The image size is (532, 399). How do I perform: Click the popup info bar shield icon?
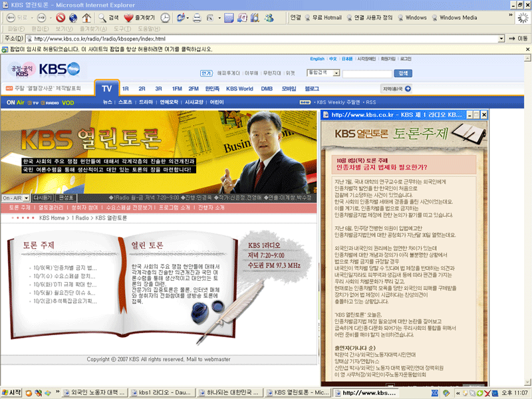[x=5, y=49]
